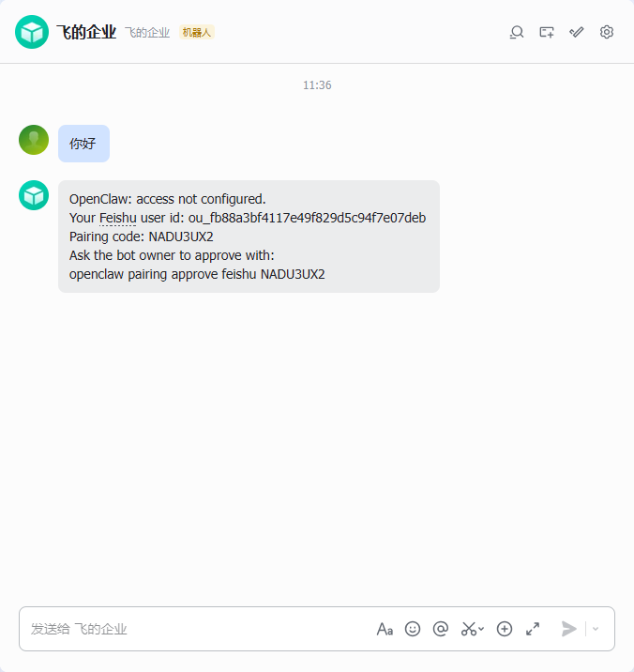
Task: Click the send message arrow
Action: pyautogui.click(x=569, y=629)
